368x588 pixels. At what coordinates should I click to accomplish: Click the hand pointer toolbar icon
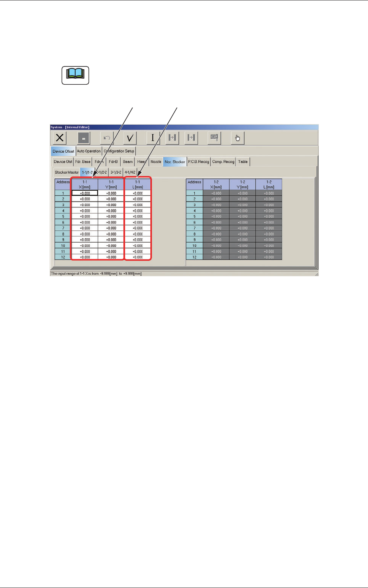click(237, 138)
